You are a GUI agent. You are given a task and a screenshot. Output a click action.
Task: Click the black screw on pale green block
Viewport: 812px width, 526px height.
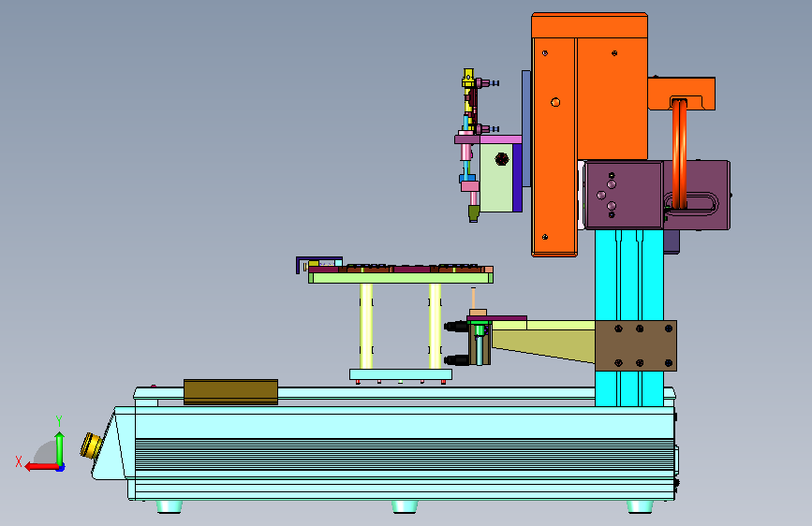tap(501, 159)
